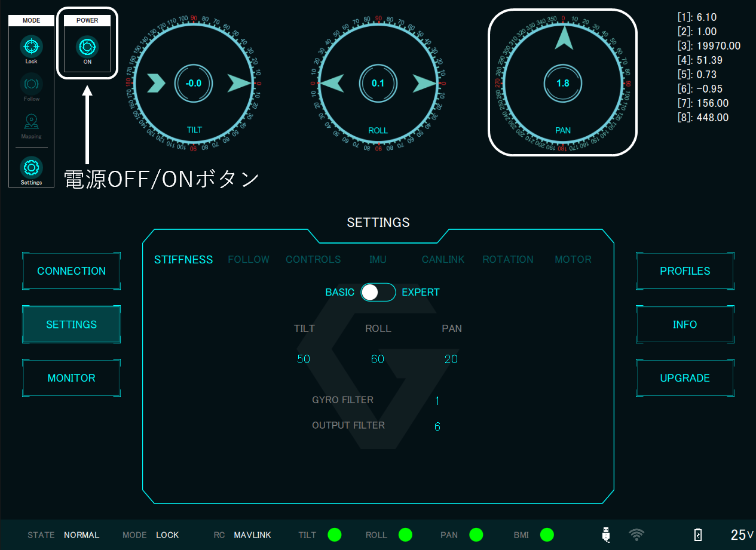
Task: Switch to the MOTOR tab
Action: click(573, 259)
